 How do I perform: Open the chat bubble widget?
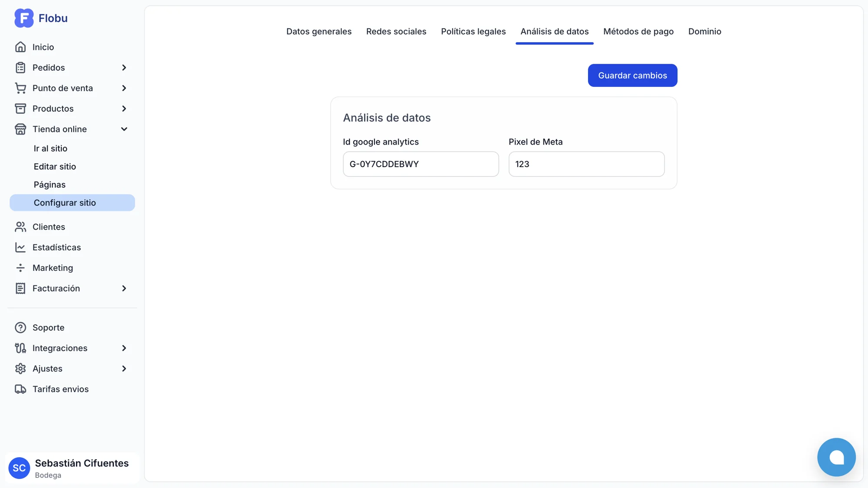(x=836, y=457)
